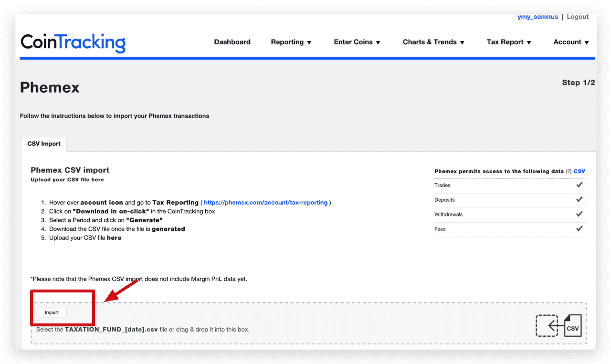Viewport: 611px width, 364px height.
Task: Click the "Follow the instructions below" text
Action: (115, 116)
